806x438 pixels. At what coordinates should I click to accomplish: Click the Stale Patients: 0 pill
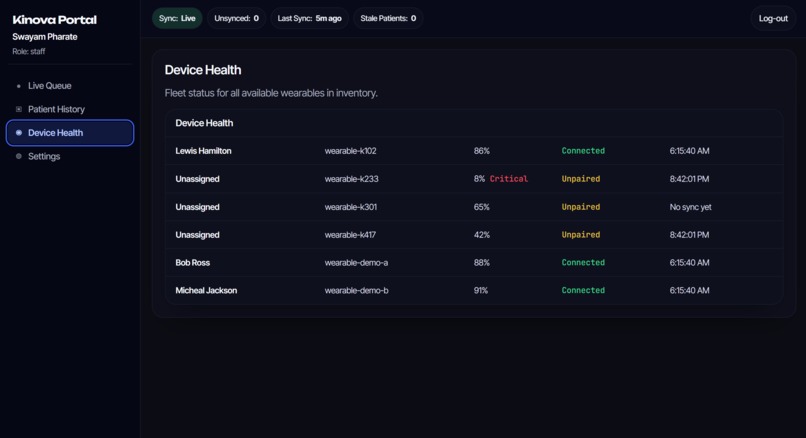click(x=388, y=19)
